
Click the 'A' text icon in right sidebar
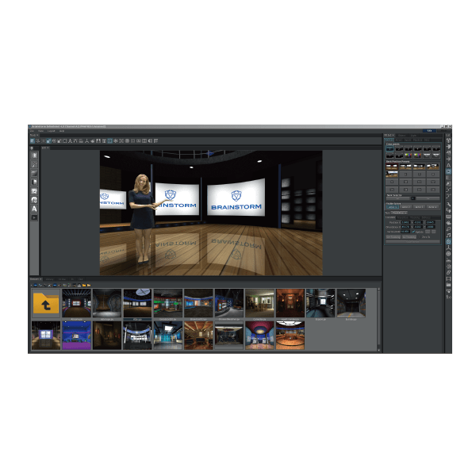[448, 164]
